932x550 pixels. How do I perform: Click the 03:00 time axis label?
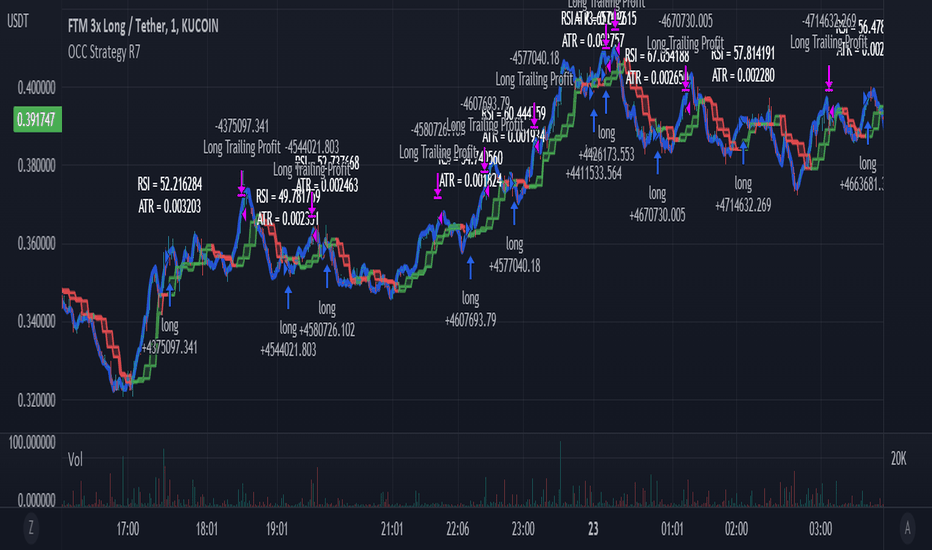(820, 529)
